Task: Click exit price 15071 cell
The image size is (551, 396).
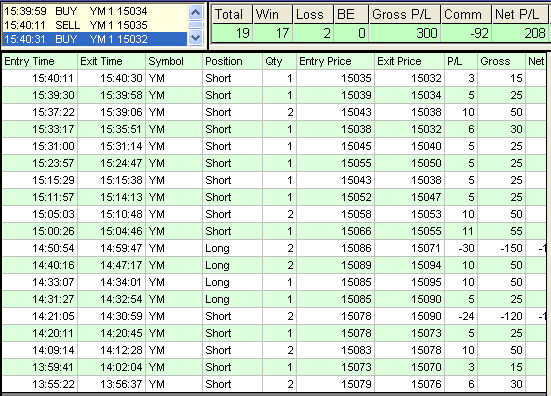Action: click(409, 248)
